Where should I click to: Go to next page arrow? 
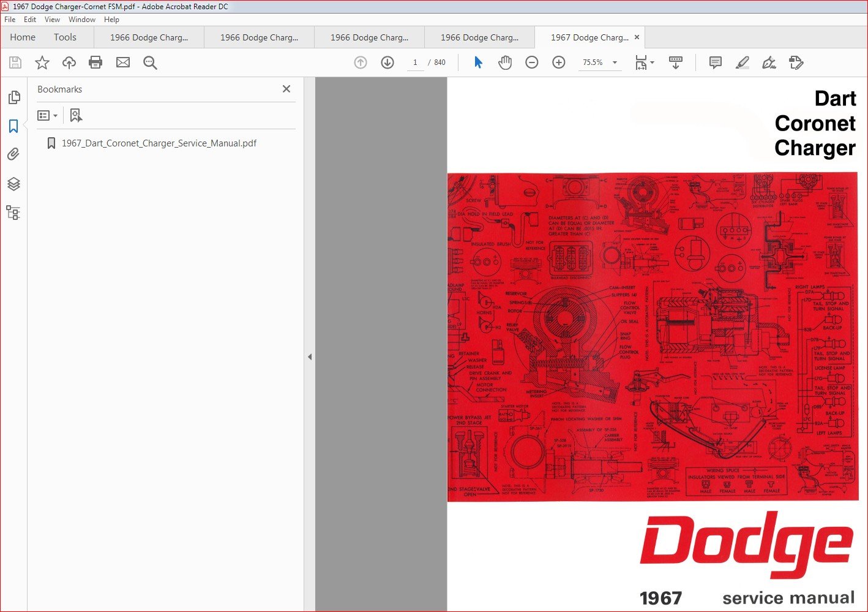click(387, 62)
